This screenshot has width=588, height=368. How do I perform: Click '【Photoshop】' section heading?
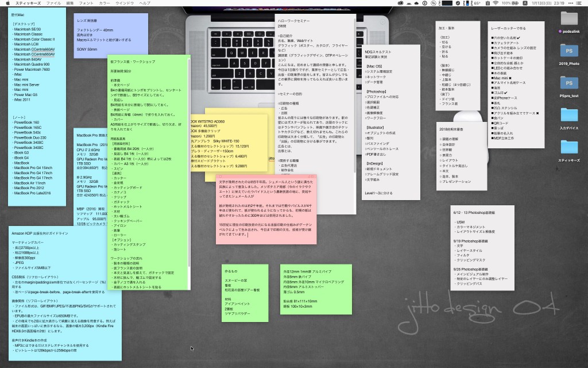click(376, 92)
